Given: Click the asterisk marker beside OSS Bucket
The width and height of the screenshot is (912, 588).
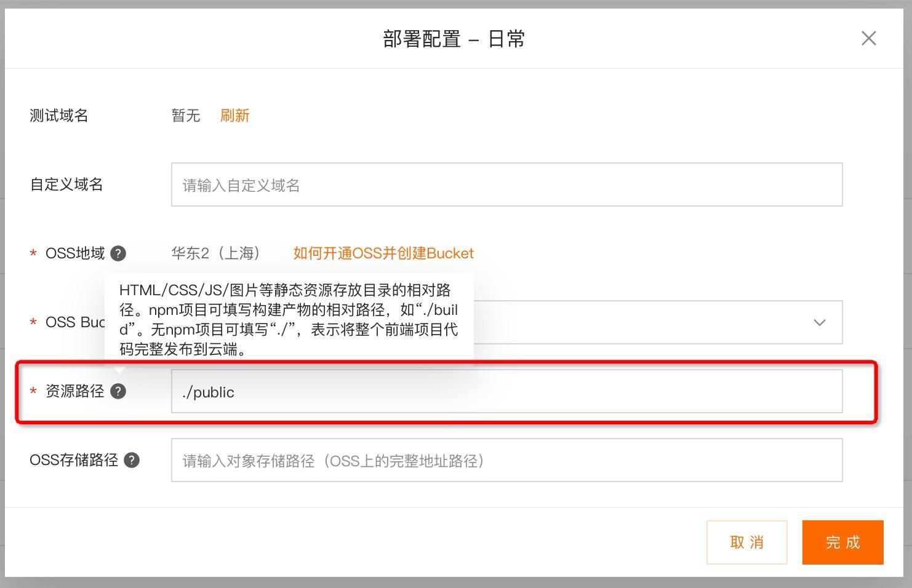Looking at the screenshot, I should pos(33,322).
